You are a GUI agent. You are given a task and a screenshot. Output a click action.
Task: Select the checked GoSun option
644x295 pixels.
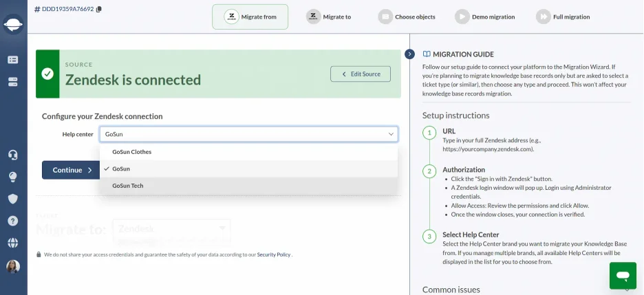tap(249, 168)
